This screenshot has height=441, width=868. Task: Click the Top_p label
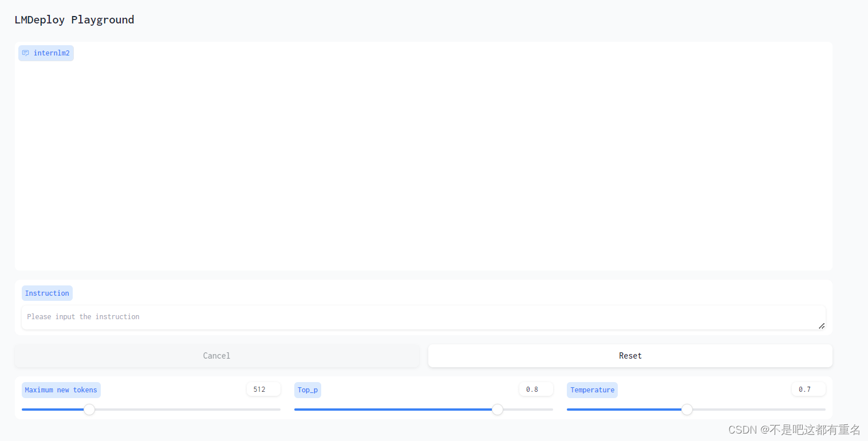(x=307, y=390)
